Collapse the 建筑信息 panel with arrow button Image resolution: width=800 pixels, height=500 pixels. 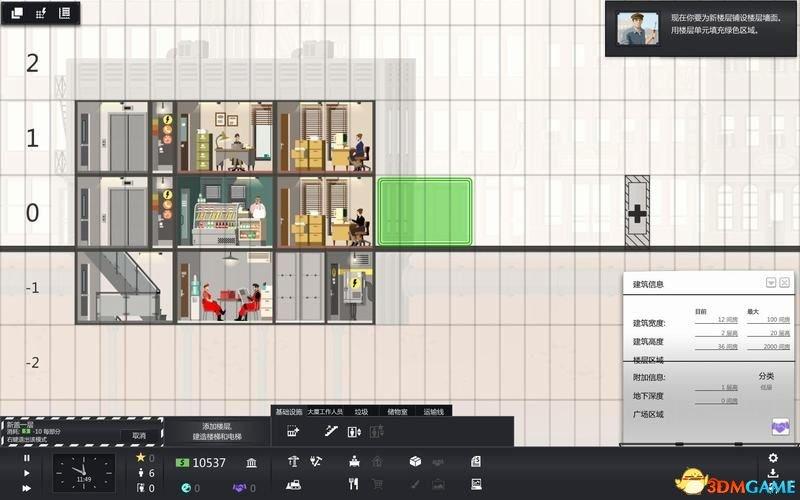(771, 283)
